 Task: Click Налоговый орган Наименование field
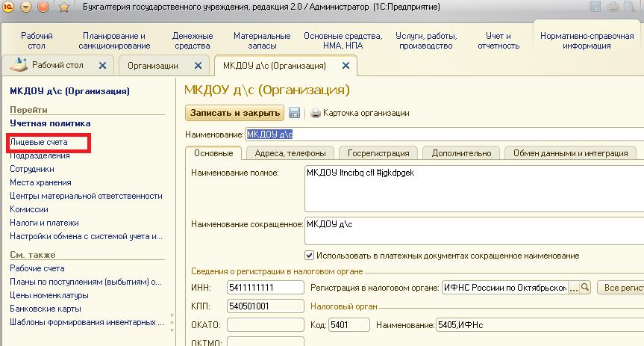(540, 324)
